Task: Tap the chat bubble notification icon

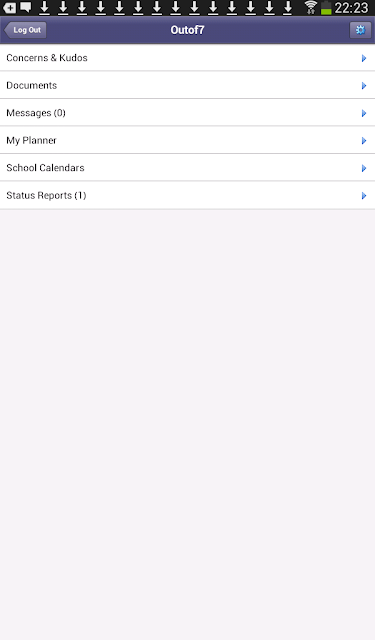Action: (x=26, y=7)
